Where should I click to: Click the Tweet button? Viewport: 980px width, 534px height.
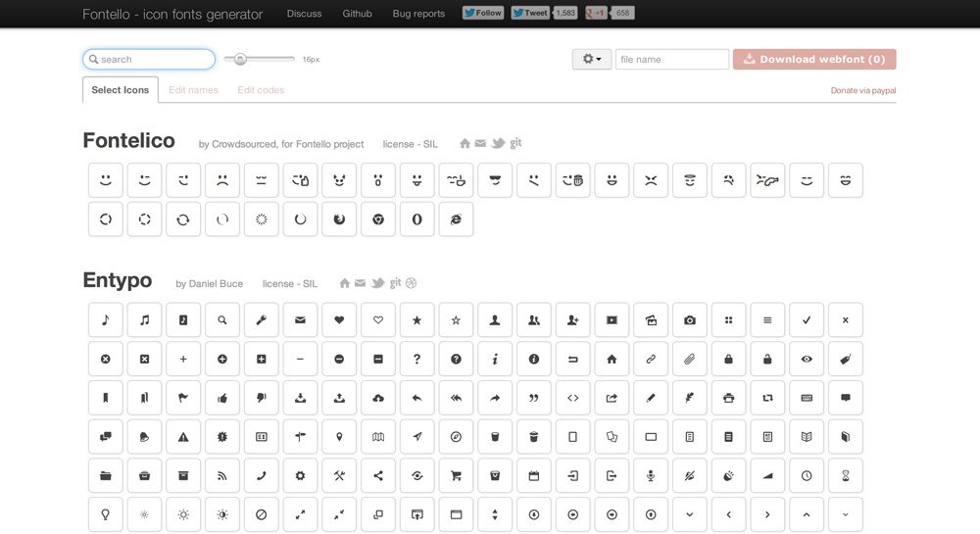tap(530, 13)
